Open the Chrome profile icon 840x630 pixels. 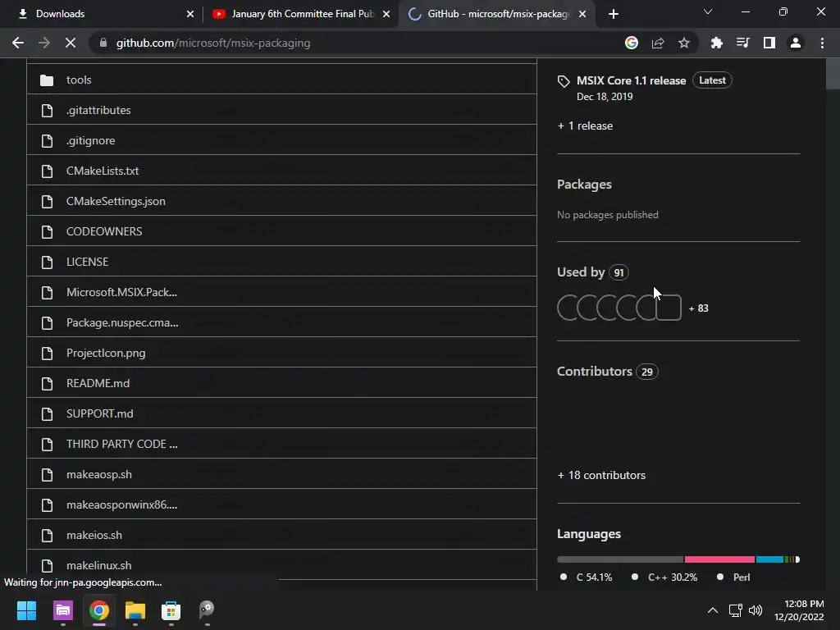796,43
